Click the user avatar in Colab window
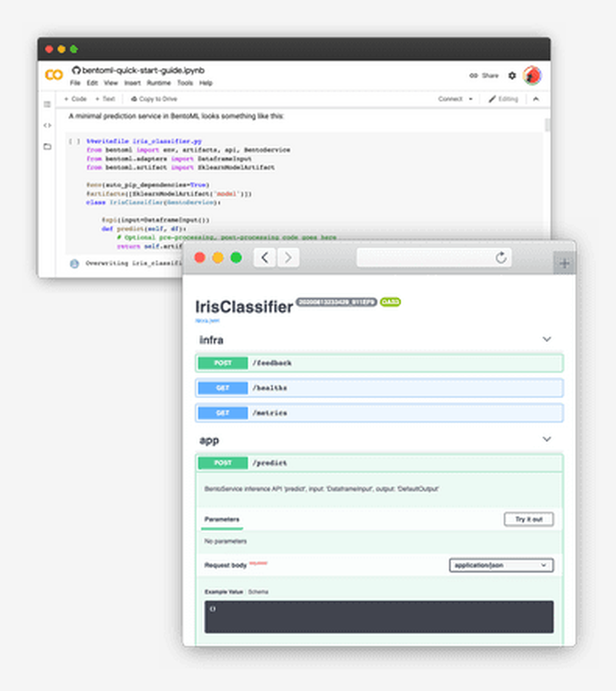 [x=532, y=75]
